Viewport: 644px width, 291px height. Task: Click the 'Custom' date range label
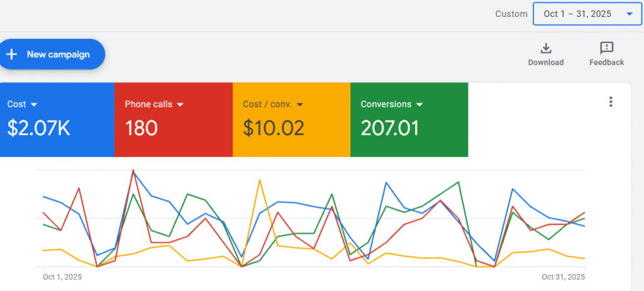pyautogui.click(x=511, y=14)
